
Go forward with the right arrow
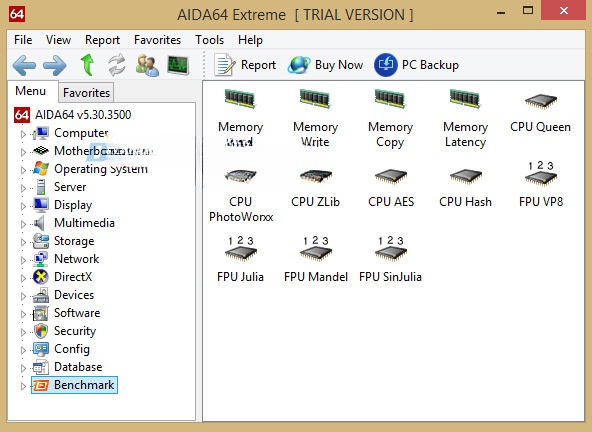[x=55, y=65]
